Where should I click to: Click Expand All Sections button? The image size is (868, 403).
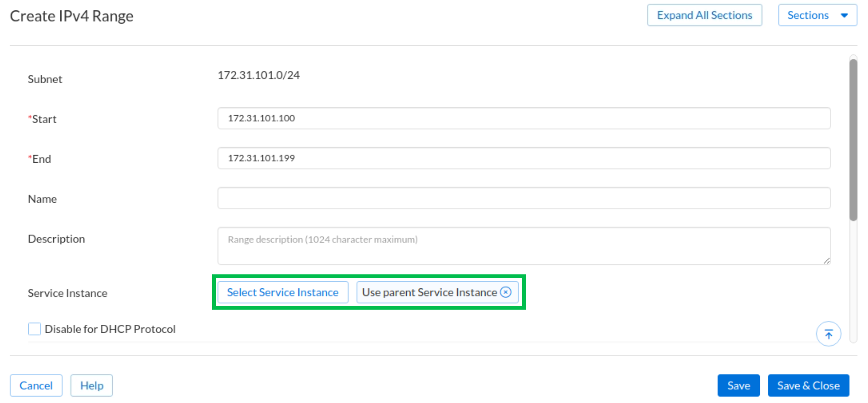(704, 15)
